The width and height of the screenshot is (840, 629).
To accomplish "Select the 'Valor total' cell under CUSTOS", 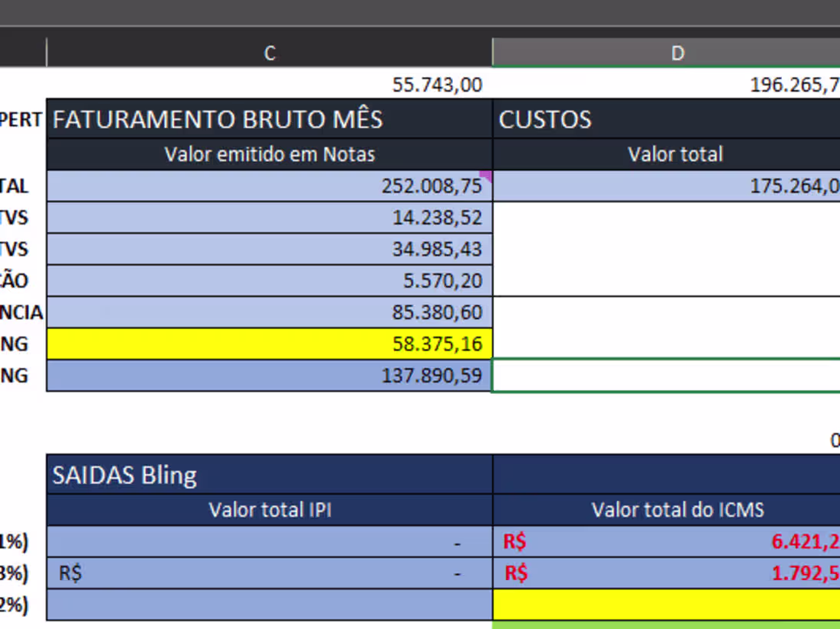I will click(x=677, y=154).
